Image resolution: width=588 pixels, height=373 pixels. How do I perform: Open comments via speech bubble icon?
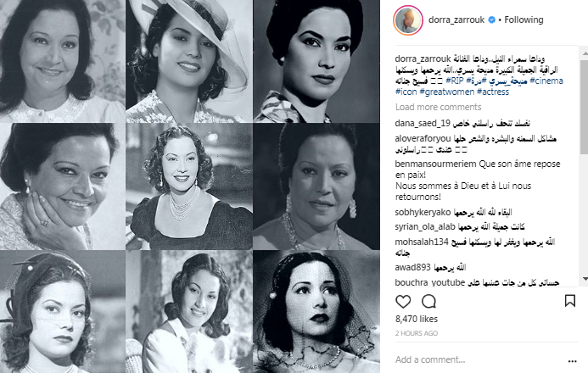pyautogui.click(x=428, y=301)
